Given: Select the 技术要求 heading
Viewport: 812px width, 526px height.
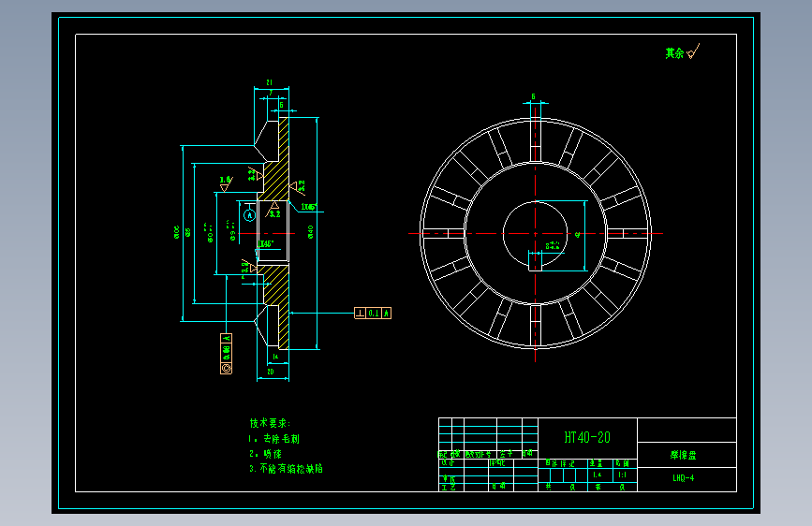Looking at the screenshot, I should [270, 423].
